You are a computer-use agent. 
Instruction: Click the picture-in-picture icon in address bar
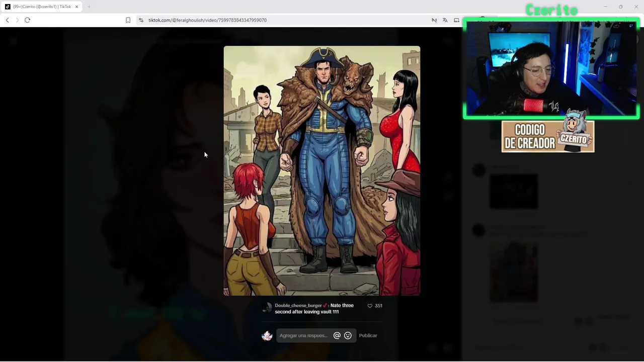click(x=456, y=20)
